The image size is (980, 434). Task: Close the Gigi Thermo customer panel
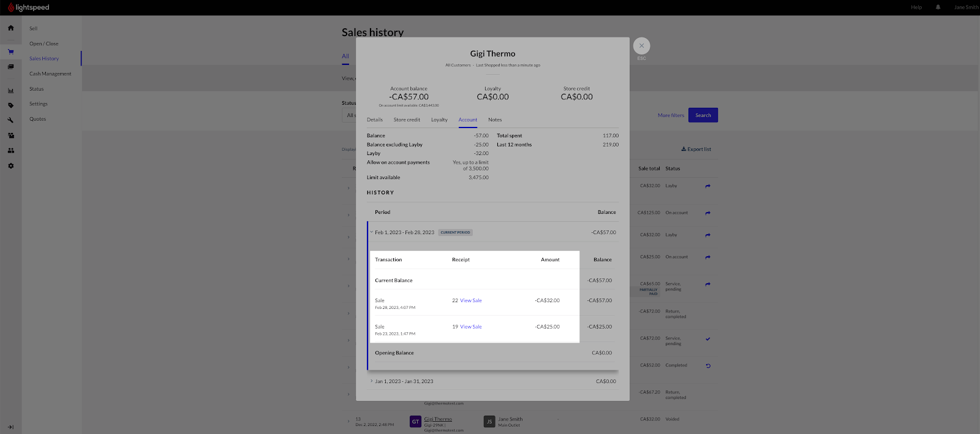(641, 46)
